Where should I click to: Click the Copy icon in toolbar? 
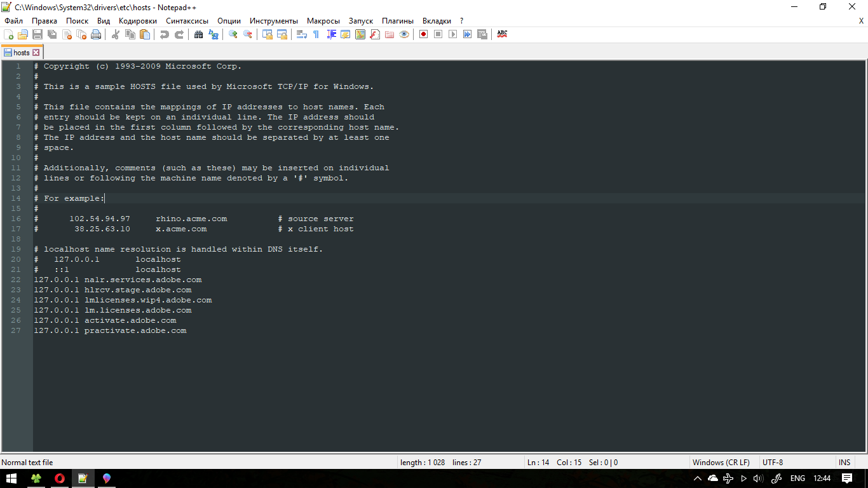point(130,34)
